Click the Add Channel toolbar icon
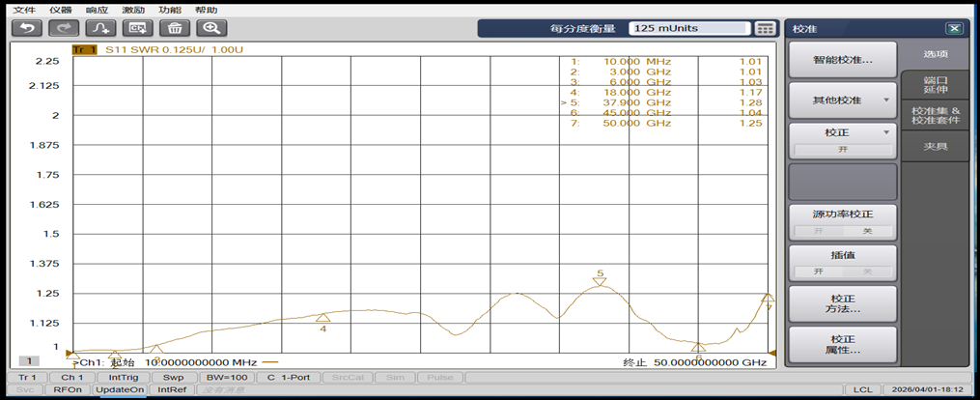The height and width of the screenshot is (400, 980). click(x=138, y=28)
